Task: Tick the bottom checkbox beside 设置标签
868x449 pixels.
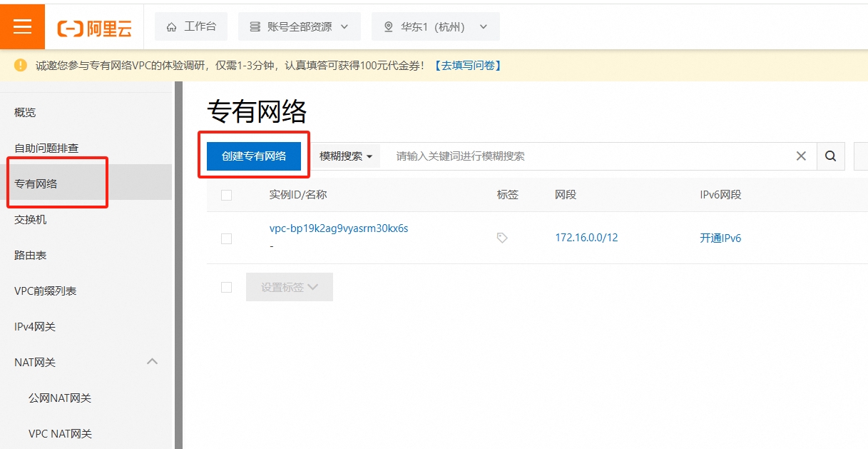Action: pyautogui.click(x=226, y=287)
